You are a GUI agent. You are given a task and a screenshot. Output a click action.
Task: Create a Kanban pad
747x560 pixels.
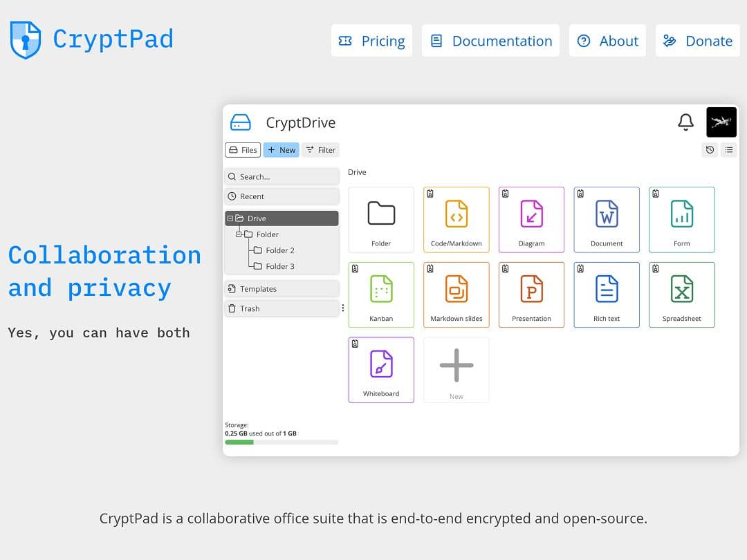point(381,295)
